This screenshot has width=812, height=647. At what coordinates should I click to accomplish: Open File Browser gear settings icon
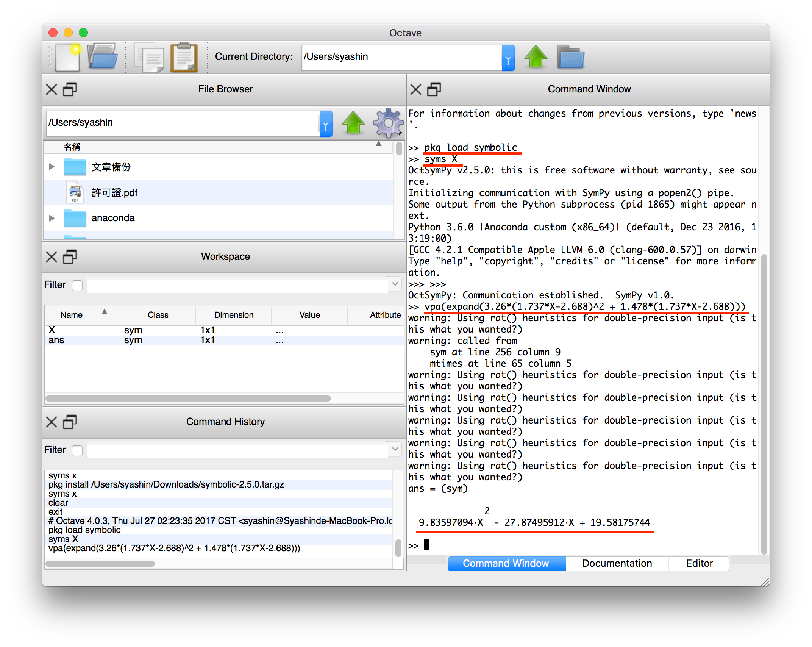[388, 123]
